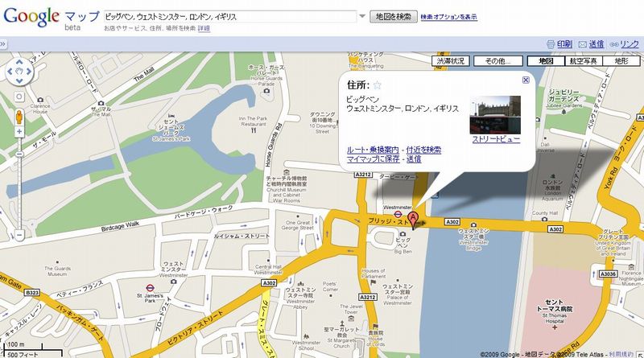Click マイマップに保存 link
The width and height of the screenshot is (644, 358).
[373, 159]
